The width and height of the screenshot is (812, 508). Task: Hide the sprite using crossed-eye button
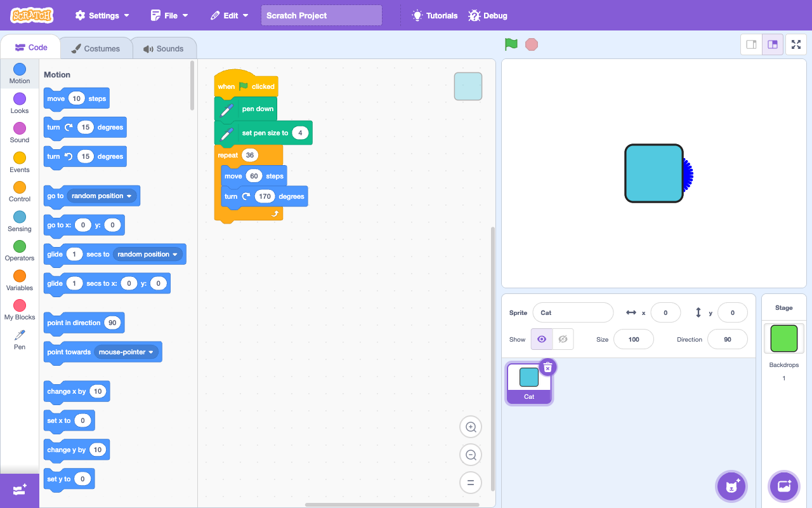tap(563, 339)
